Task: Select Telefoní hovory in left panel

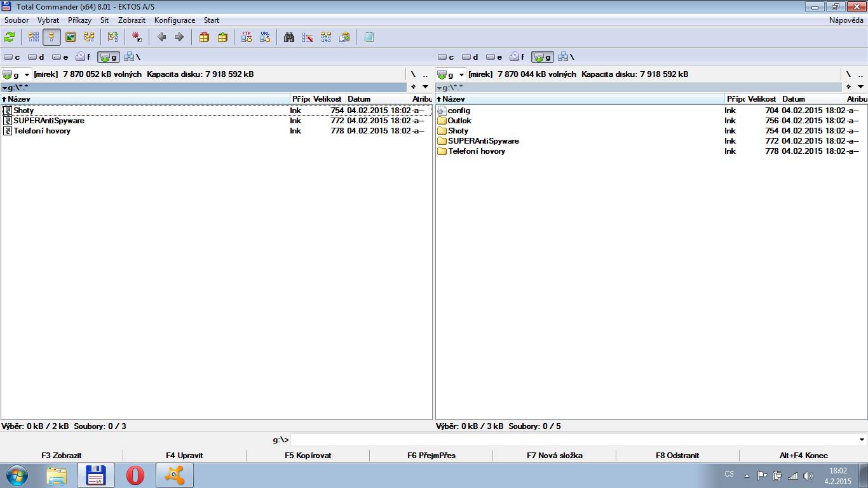Action: pos(216,131)
